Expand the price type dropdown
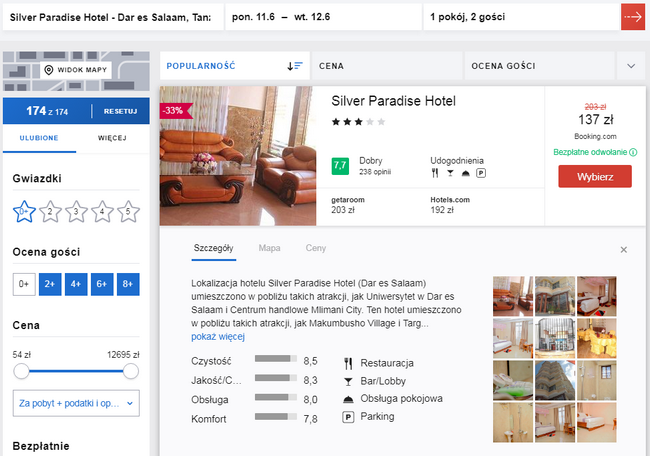The image size is (650, 456). [x=76, y=404]
